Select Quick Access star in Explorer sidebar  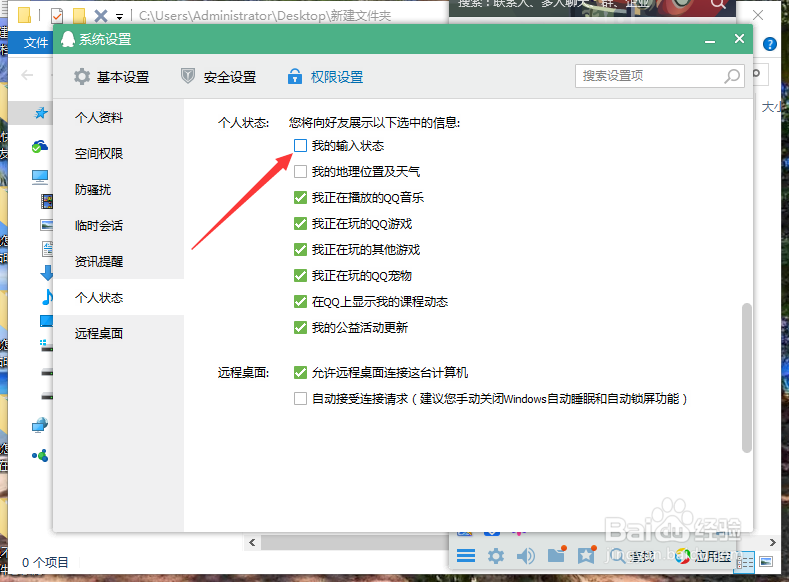point(41,113)
